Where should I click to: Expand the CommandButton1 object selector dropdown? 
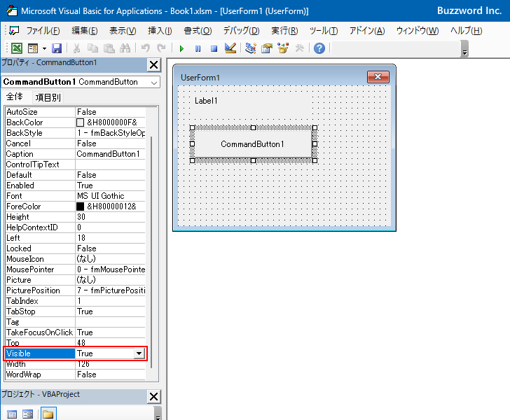[x=154, y=83]
